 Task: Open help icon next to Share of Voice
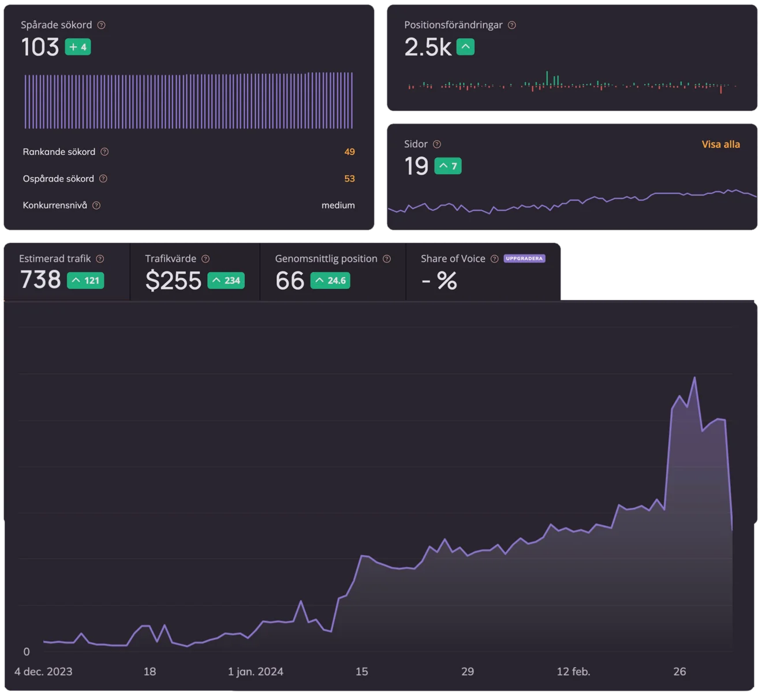[x=494, y=259]
